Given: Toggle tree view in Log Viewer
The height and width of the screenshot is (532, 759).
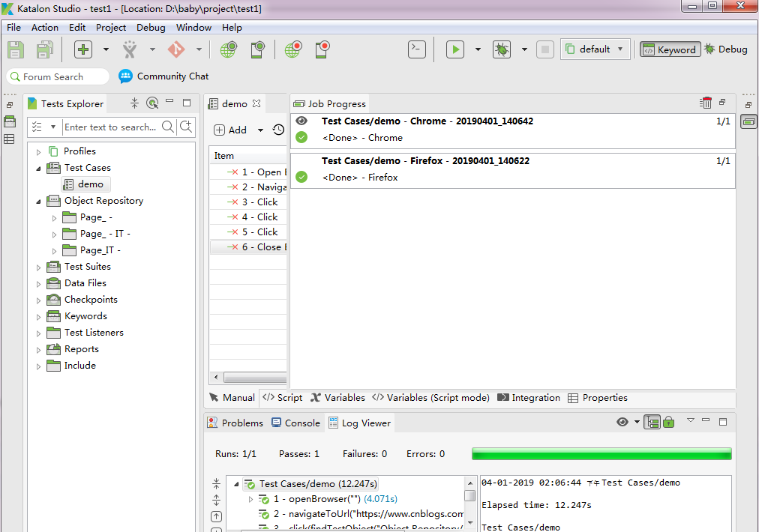Looking at the screenshot, I should (x=652, y=422).
